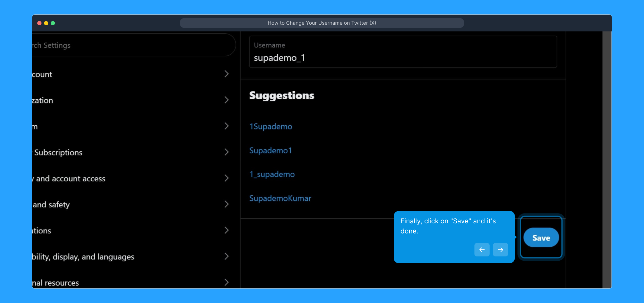Image resolution: width=644 pixels, height=303 pixels.
Task: Open the Subscriptions settings item
Action: tap(58, 152)
